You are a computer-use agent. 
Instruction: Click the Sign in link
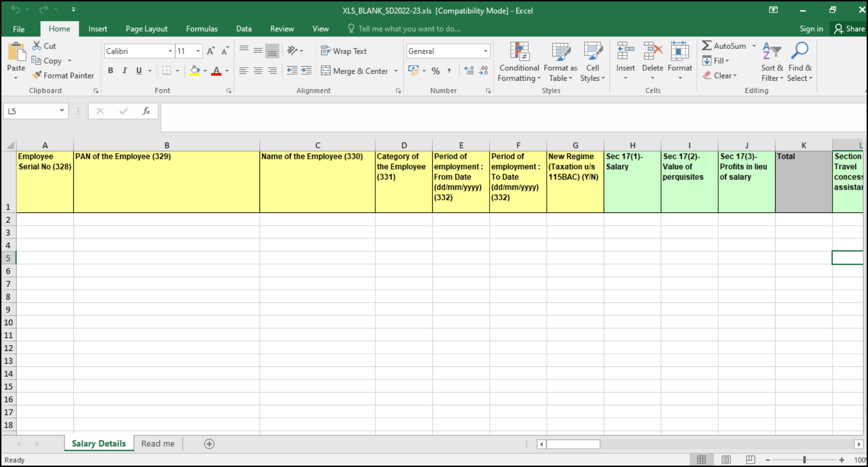(x=811, y=29)
